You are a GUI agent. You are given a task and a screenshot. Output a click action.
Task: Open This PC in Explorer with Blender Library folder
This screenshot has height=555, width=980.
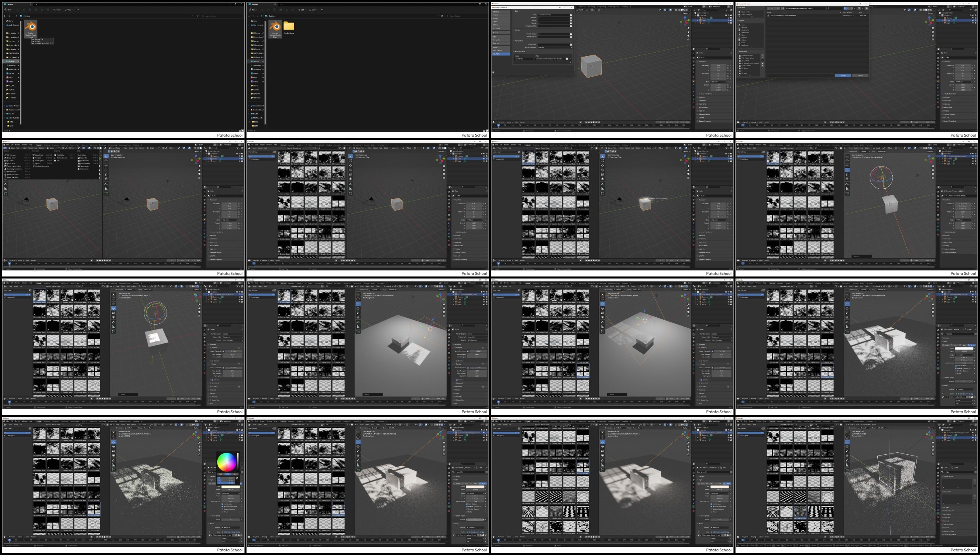tap(255, 114)
